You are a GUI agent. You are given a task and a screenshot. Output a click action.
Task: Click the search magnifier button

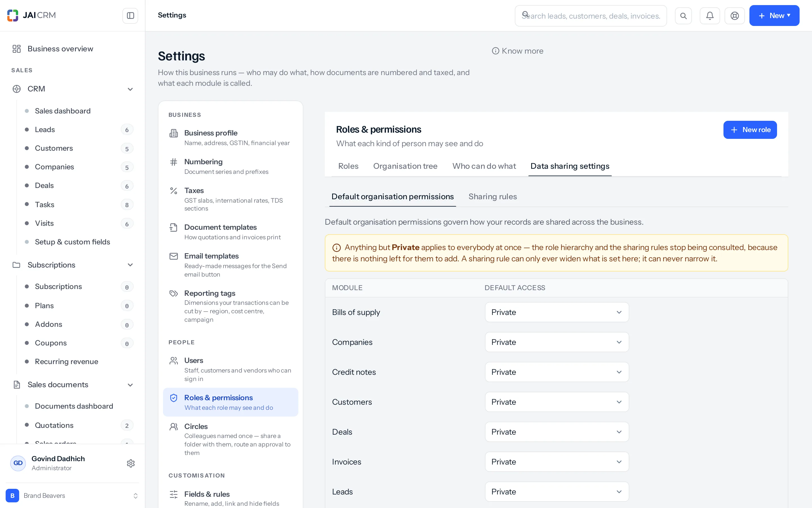tap(683, 16)
